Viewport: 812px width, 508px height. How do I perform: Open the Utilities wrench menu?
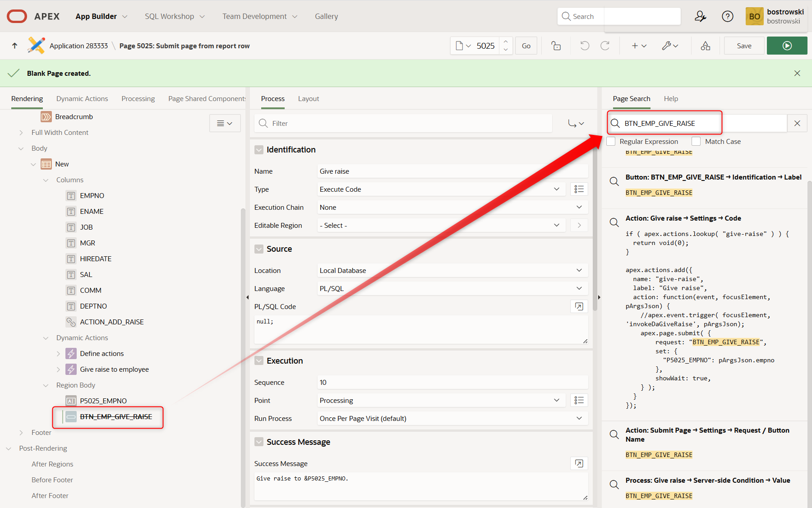669,46
